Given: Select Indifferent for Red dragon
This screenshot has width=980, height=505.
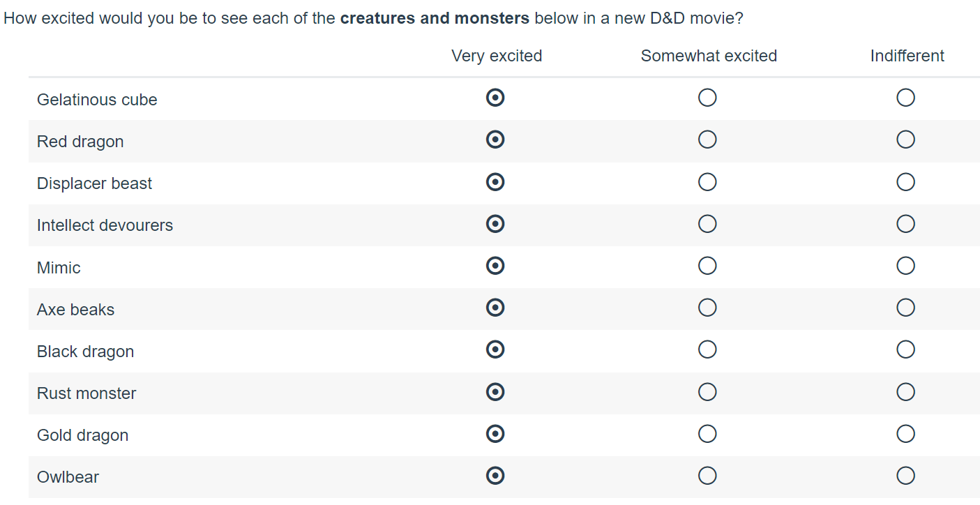Looking at the screenshot, I should [x=905, y=140].
